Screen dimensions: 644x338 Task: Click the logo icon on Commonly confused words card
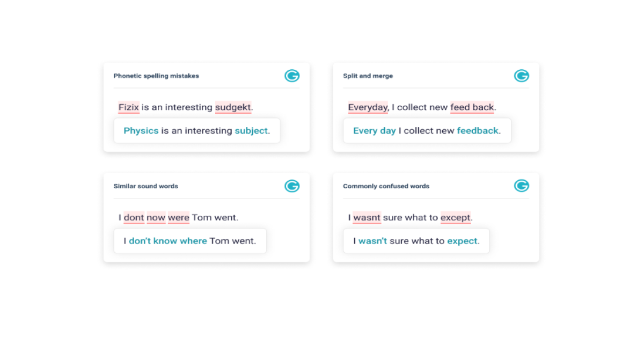tap(522, 186)
